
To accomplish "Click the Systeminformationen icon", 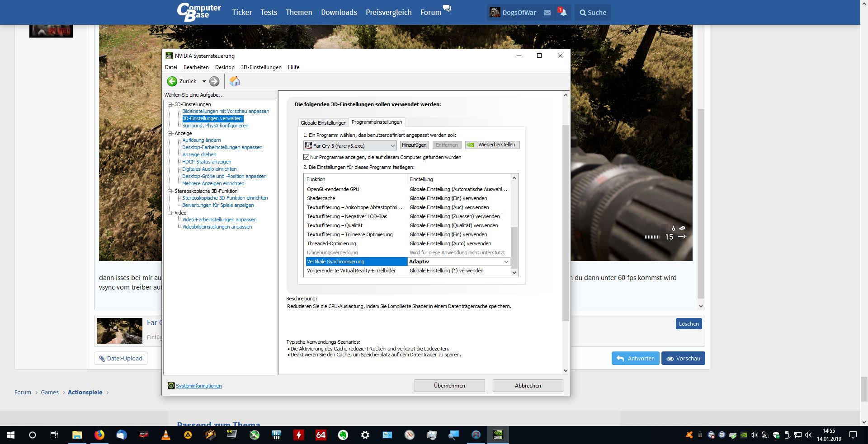I will pos(171,386).
